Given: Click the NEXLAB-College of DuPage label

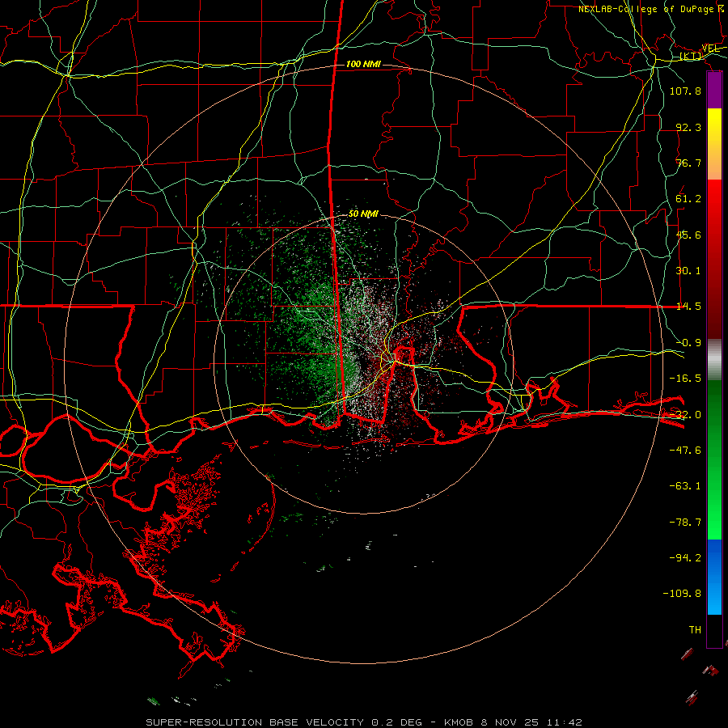Looking at the screenshot, I should [645, 9].
